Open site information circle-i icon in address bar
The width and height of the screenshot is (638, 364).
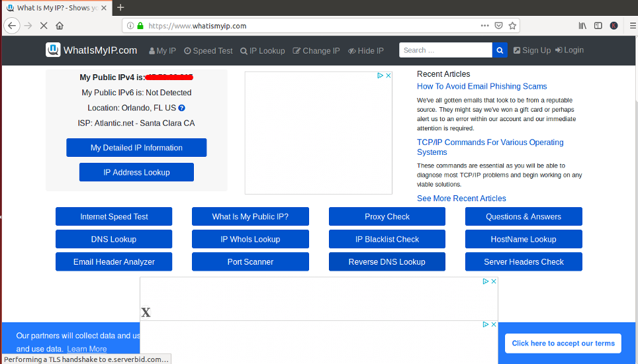(x=130, y=26)
